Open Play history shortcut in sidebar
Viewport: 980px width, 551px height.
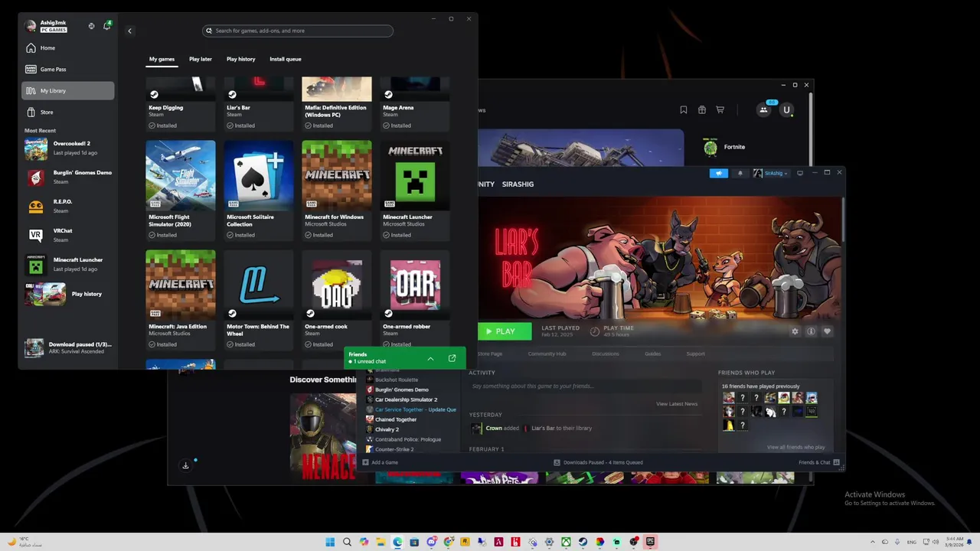tap(68, 294)
